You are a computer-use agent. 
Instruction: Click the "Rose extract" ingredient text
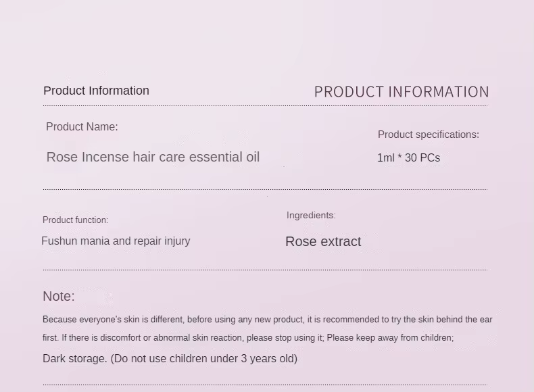323,242
